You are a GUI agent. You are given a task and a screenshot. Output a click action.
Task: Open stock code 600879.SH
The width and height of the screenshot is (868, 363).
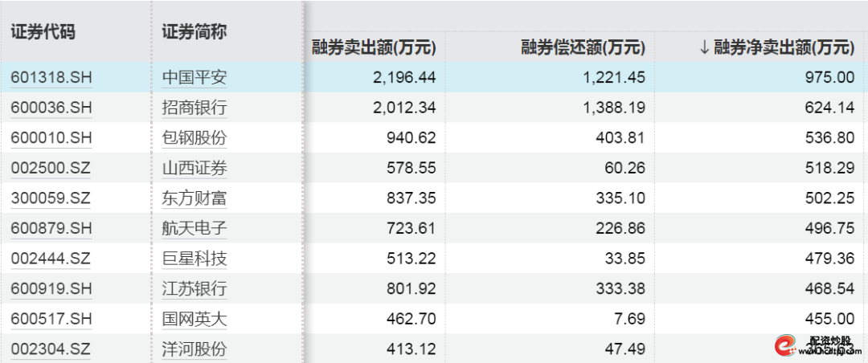click(x=51, y=228)
